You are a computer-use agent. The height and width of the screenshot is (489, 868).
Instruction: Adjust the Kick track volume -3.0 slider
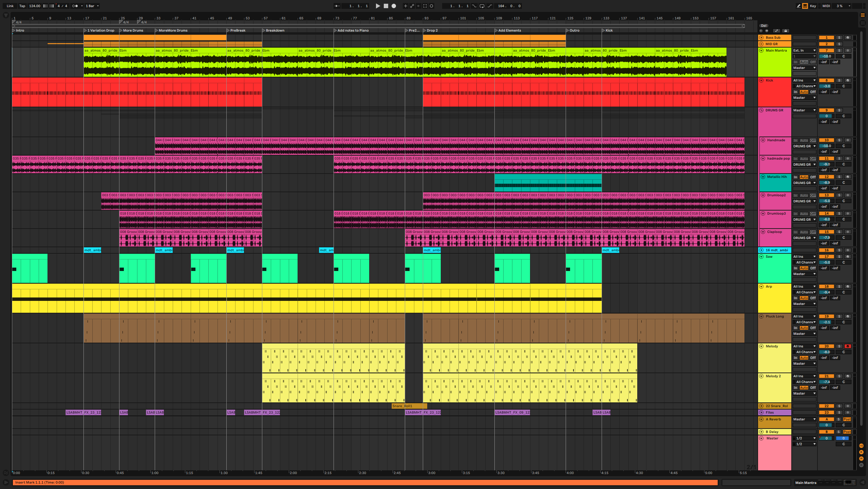coord(826,86)
